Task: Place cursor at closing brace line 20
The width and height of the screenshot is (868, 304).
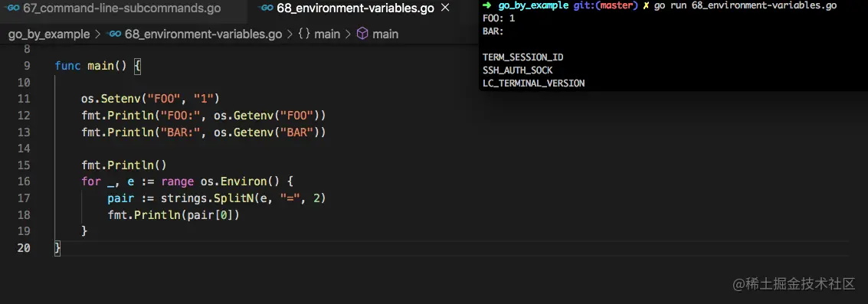Action: click(57, 247)
